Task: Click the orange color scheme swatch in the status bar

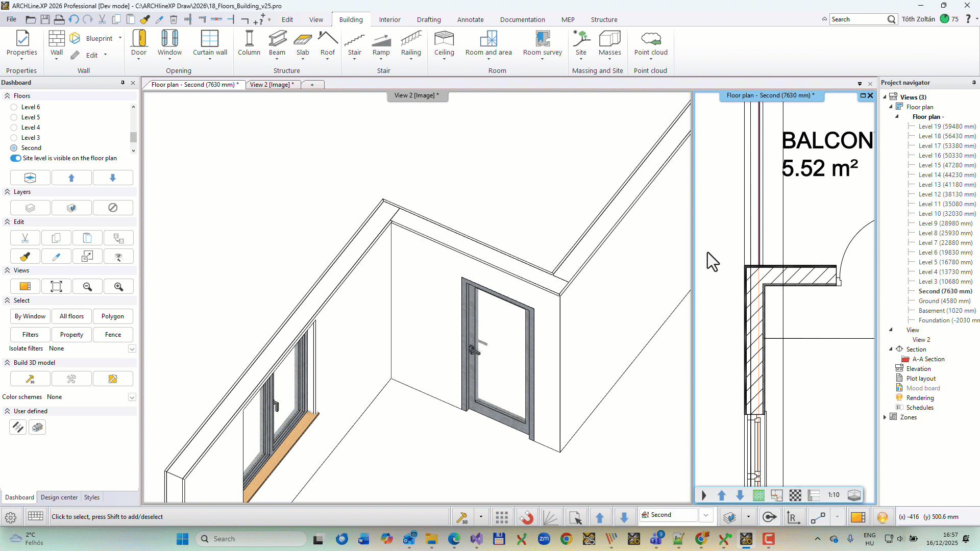Action: click(859, 516)
